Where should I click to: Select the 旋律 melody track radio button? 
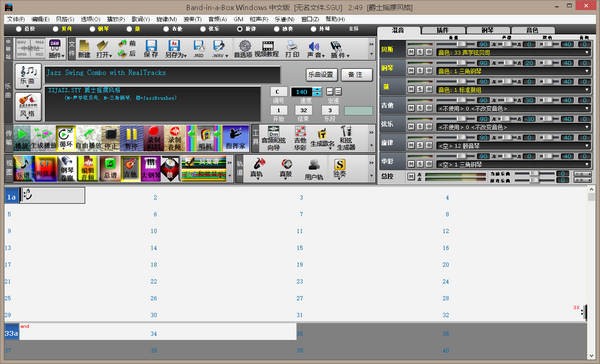tap(240, 29)
